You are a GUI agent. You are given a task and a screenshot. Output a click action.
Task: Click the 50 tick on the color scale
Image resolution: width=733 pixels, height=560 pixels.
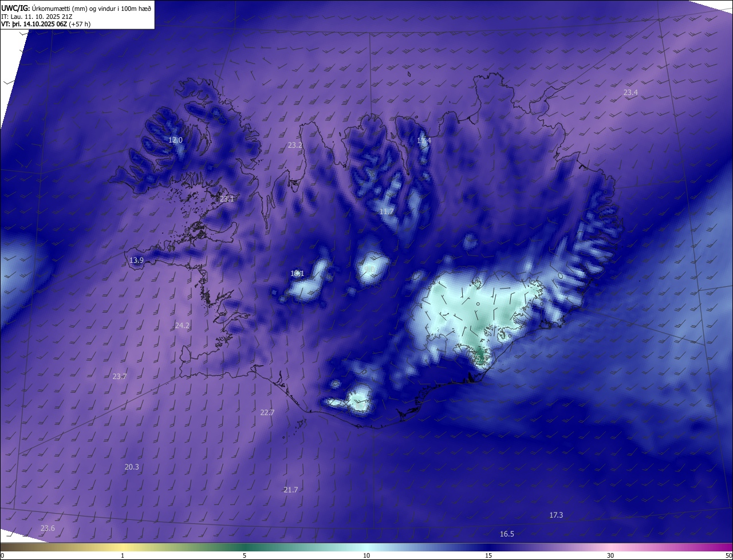(728, 556)
